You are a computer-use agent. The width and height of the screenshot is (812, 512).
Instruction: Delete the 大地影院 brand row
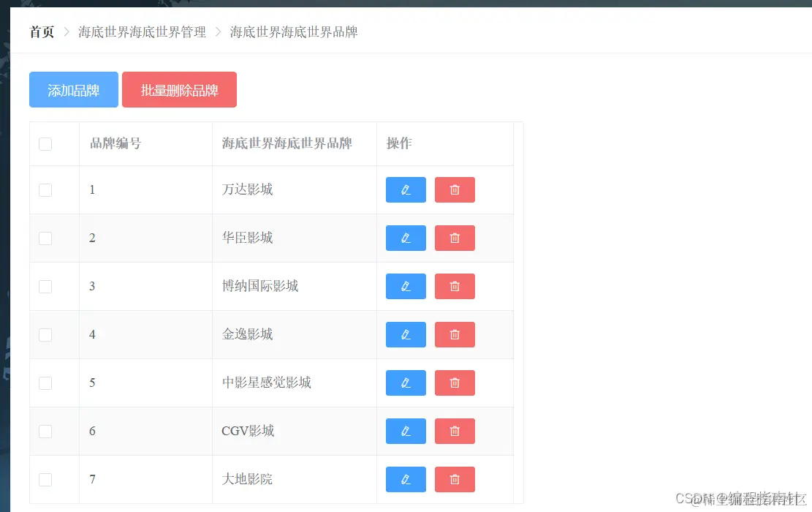click(454, 479)
